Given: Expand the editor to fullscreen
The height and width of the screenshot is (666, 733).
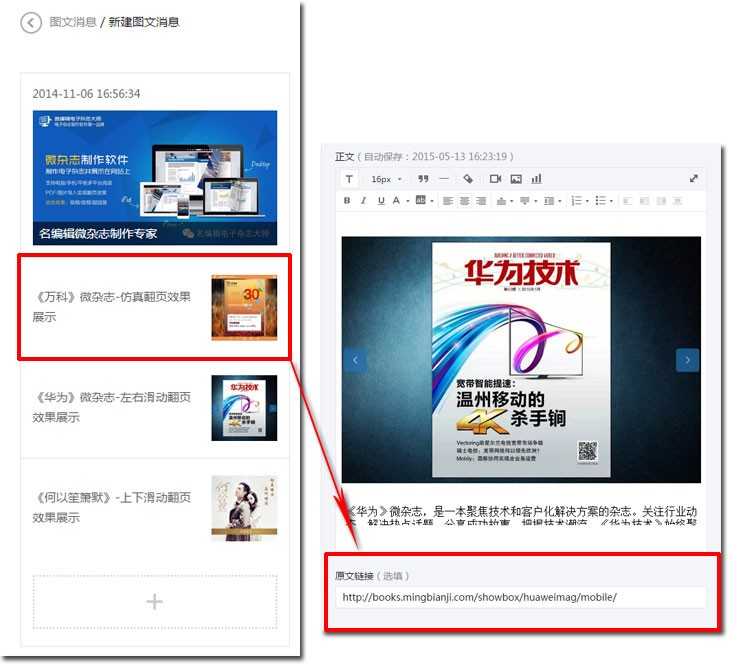Looking at the screenshot, I should coord(694,179).
